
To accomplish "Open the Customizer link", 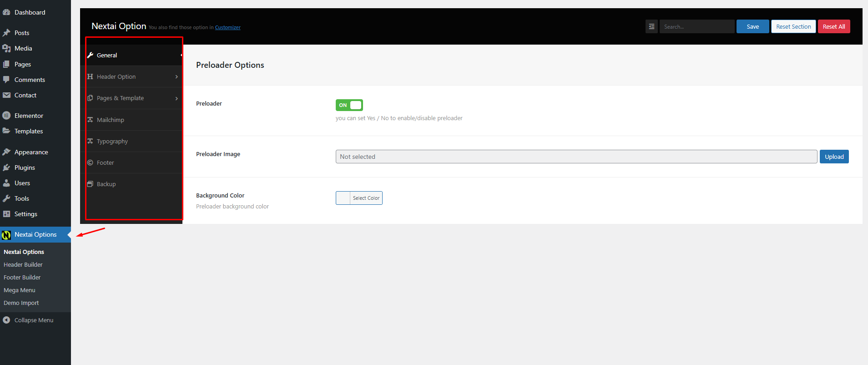I will pos(227,27).
